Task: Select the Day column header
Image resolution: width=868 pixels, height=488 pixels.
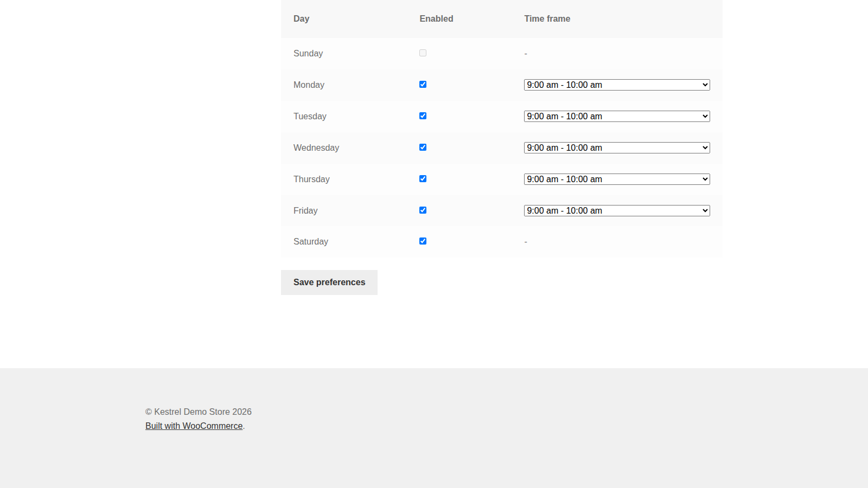Action: [x=301, y=19]
